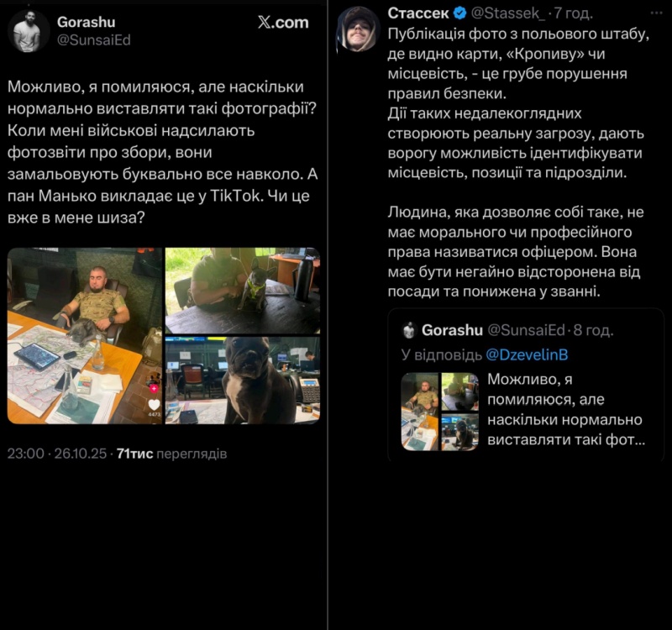The image size is (672, 630).
Task: Open the quoted tweet text preview
Action: (x=565, y=409)
